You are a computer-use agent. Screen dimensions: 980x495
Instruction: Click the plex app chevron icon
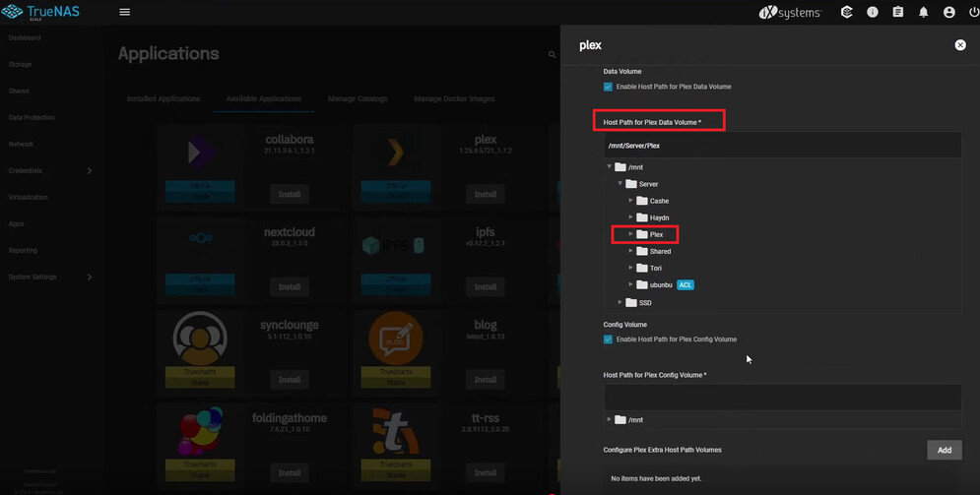(395, 153)
